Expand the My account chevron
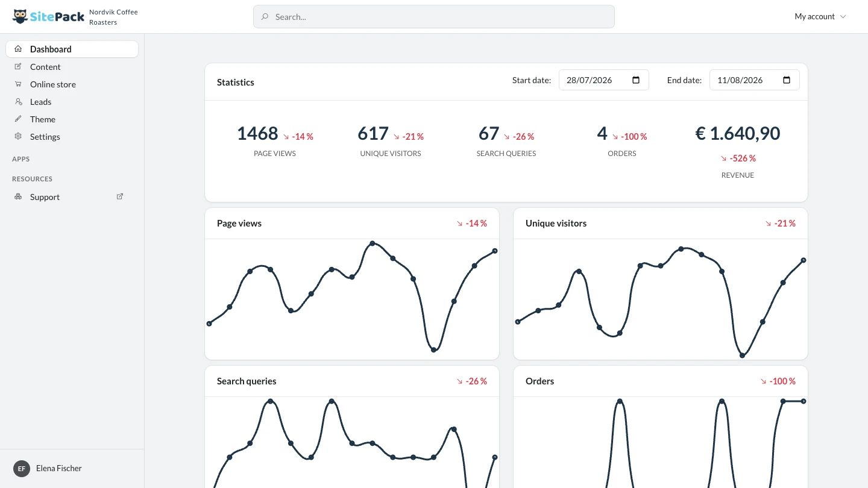This screenshot has width=868, height=488. (x=843, y=17)
